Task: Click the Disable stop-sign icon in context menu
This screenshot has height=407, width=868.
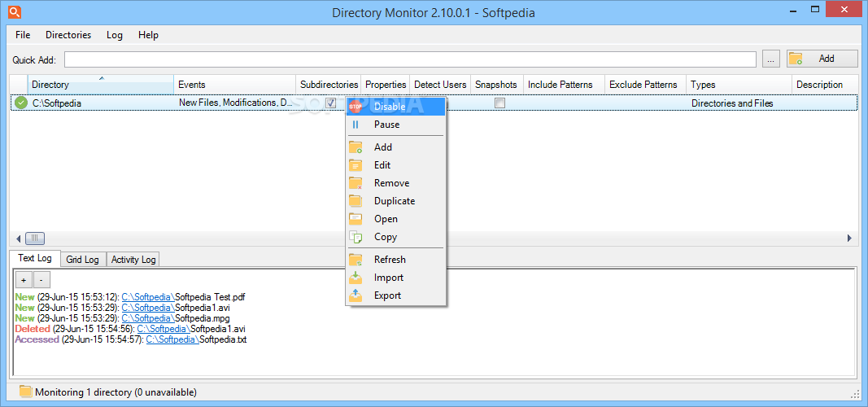Action: coord(355,107)
